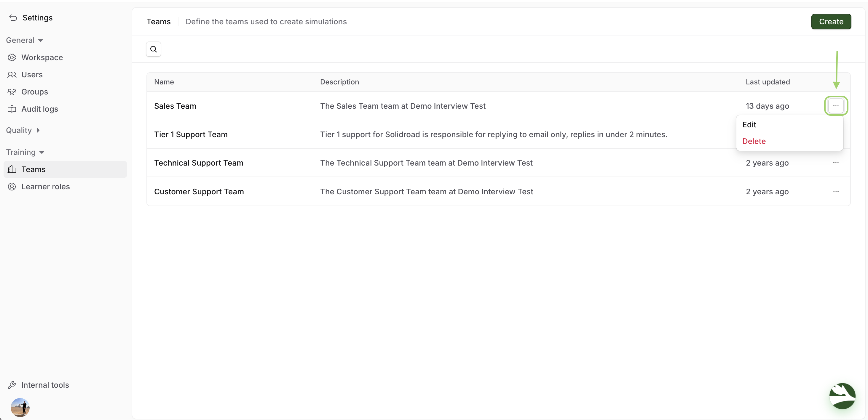
Task: Open the Sales Team more-options menu
Action: click(x=836, y=106)
